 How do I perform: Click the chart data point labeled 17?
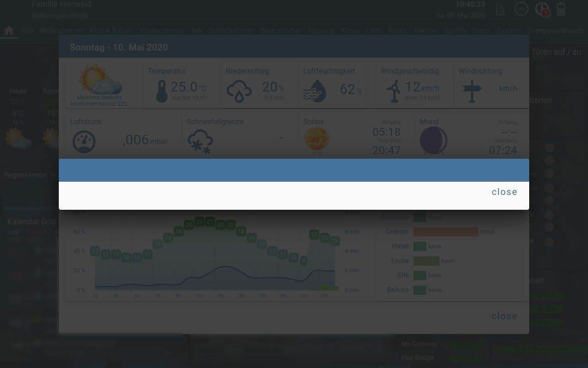(314, 235)
